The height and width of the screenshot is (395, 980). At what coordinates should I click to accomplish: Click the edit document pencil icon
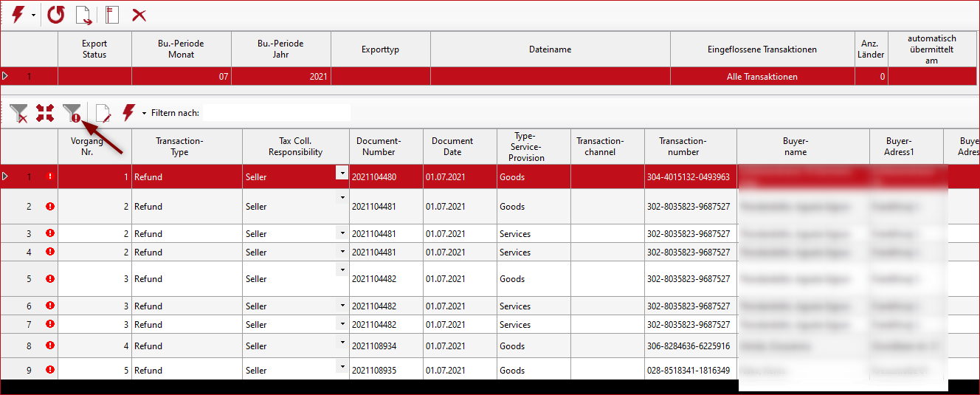coord(103,113)
